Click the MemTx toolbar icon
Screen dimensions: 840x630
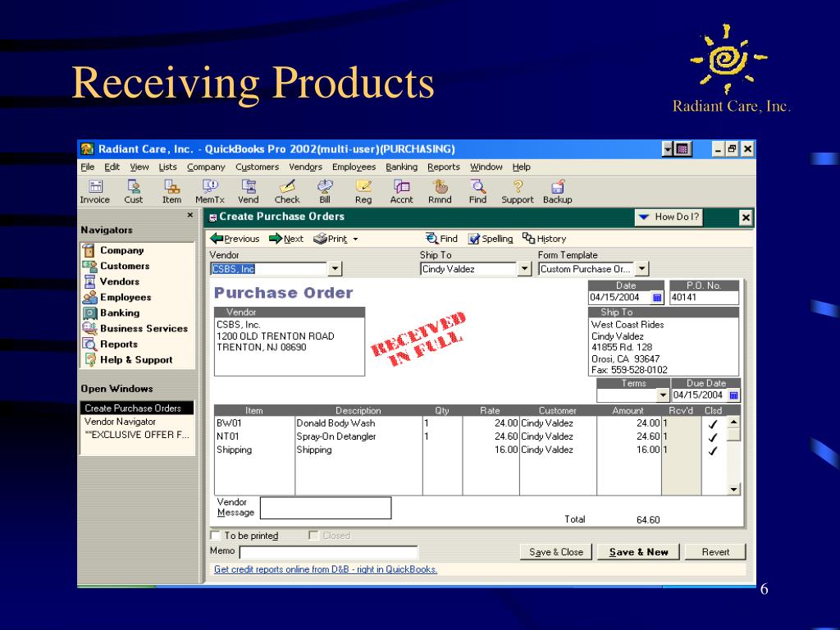click(209, 191)
